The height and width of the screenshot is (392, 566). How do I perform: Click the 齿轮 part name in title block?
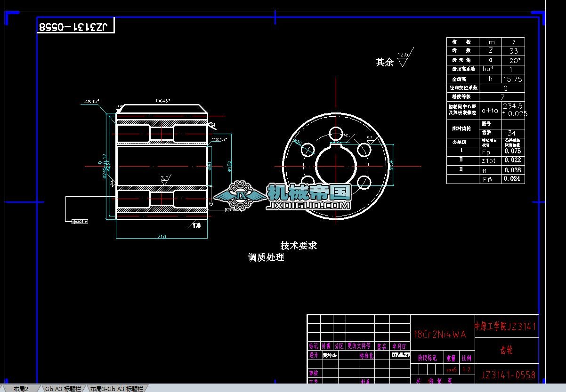click(x=506, y=350)
